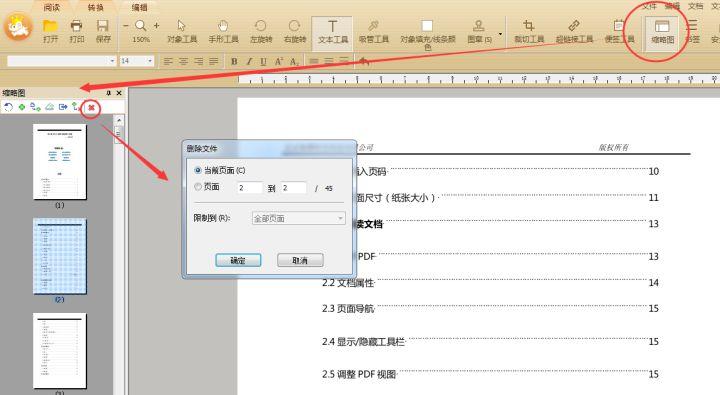The width and height of the screenshot is (720, 395).
Task: Align text center
Action: click(184, 61)
